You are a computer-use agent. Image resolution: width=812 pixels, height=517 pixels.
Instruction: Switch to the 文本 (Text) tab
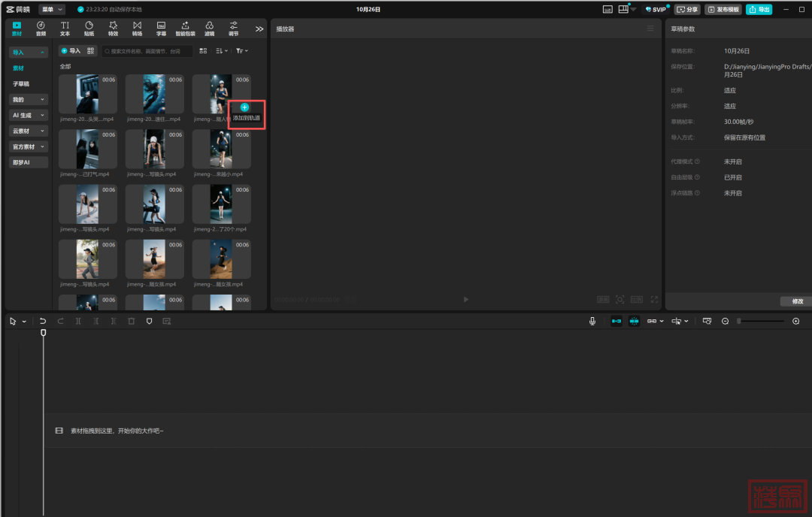(x=65, y=29)
